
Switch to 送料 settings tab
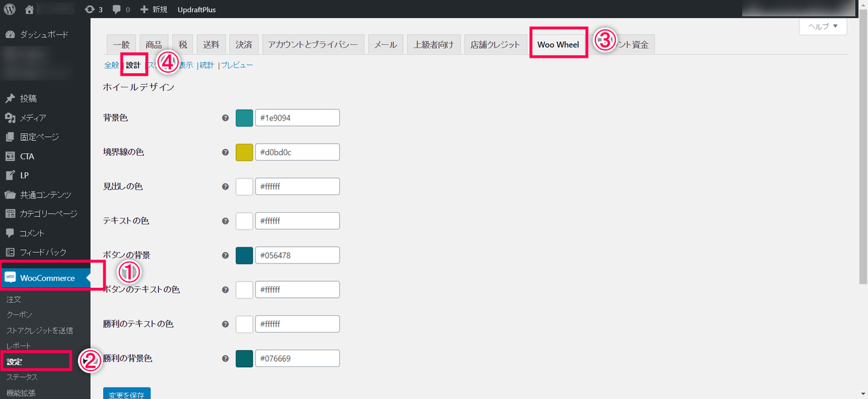coord(211,45)
